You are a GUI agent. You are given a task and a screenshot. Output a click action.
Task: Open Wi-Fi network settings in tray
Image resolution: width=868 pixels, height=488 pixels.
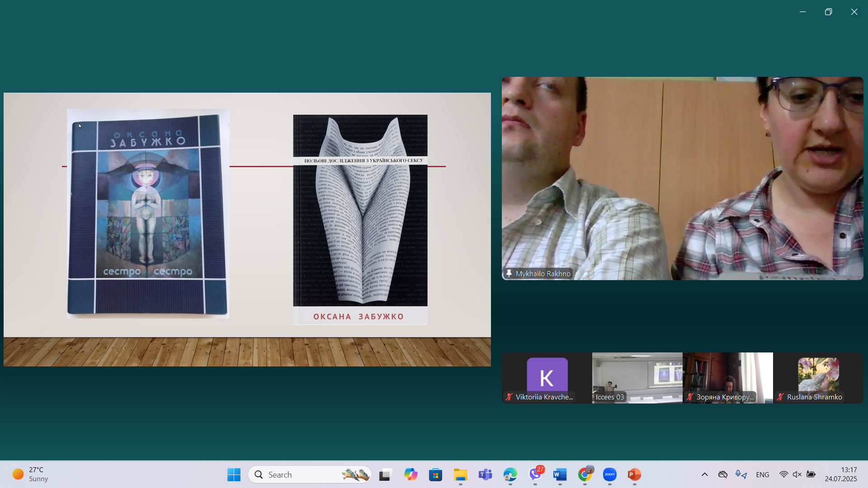coord(783,474)
